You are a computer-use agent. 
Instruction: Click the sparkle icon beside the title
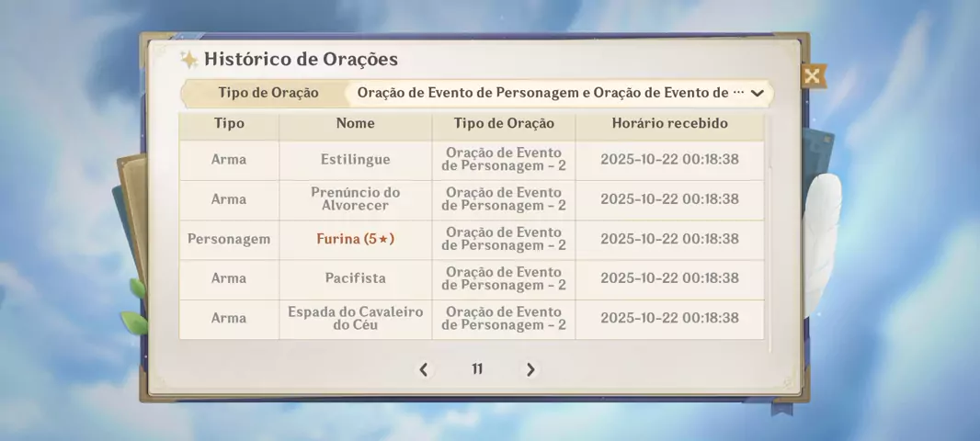coord(189,60)
